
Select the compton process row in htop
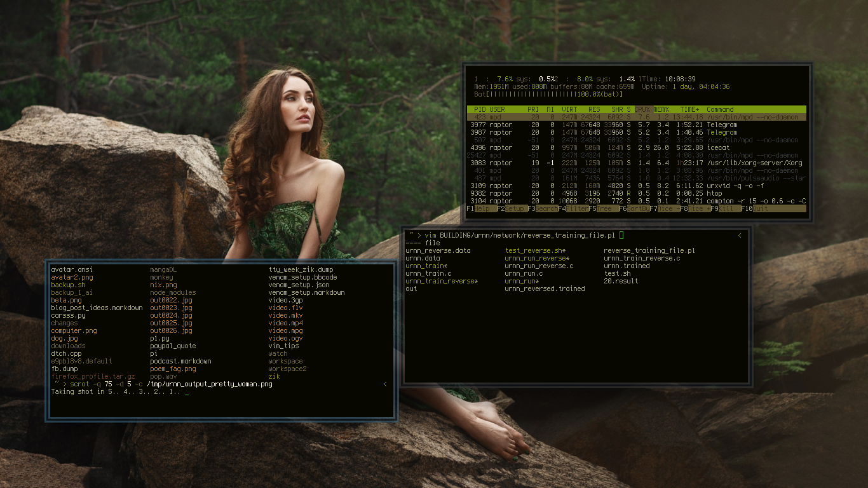point(636,201)
